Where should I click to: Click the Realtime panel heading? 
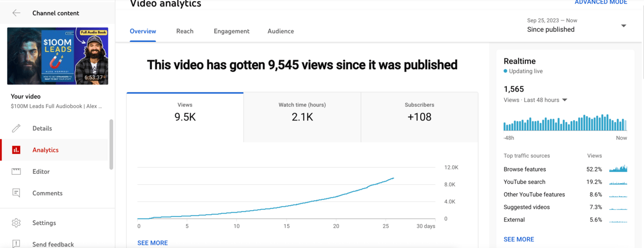click(519, 61)
